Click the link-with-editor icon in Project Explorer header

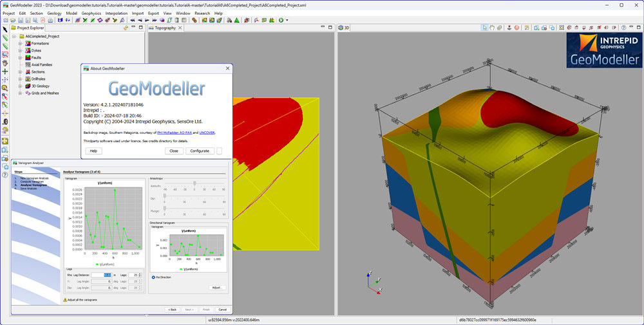click(x=126, y=28)
